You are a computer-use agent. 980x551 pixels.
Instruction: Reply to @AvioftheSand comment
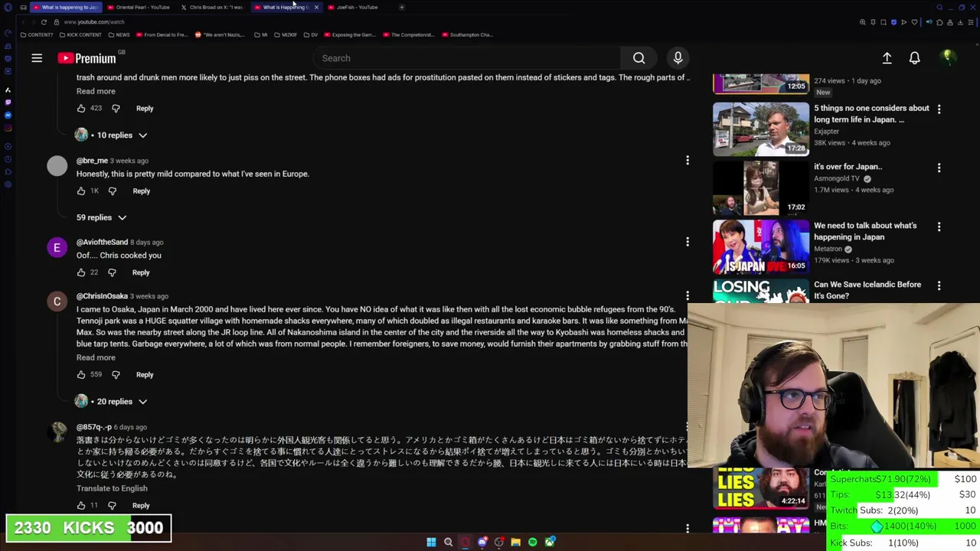(x=141, y=272)
